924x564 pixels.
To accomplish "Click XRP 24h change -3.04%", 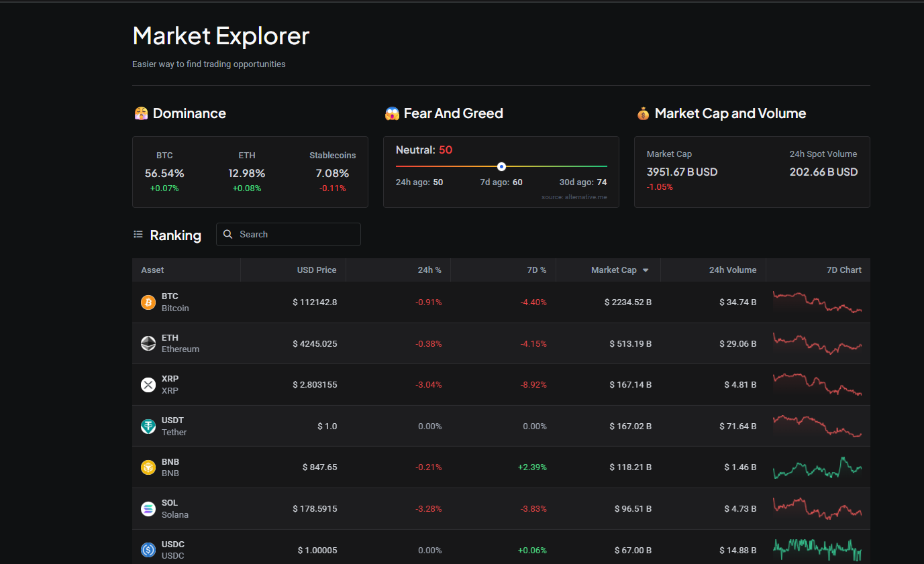I will pyautogui.click(x=429, y=385).
